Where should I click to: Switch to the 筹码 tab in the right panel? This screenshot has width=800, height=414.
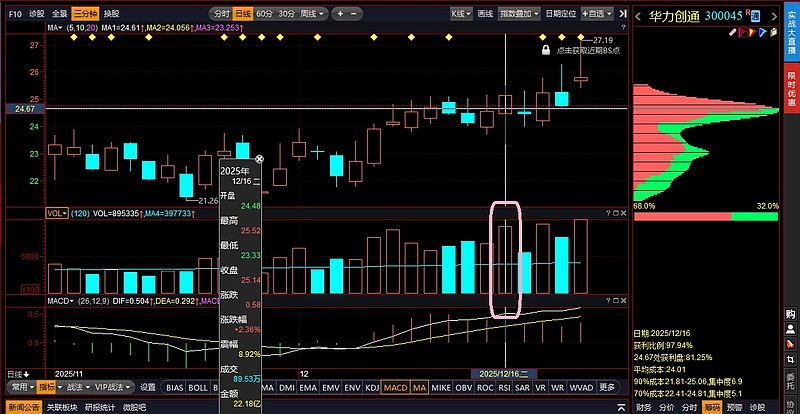point(712,407)
